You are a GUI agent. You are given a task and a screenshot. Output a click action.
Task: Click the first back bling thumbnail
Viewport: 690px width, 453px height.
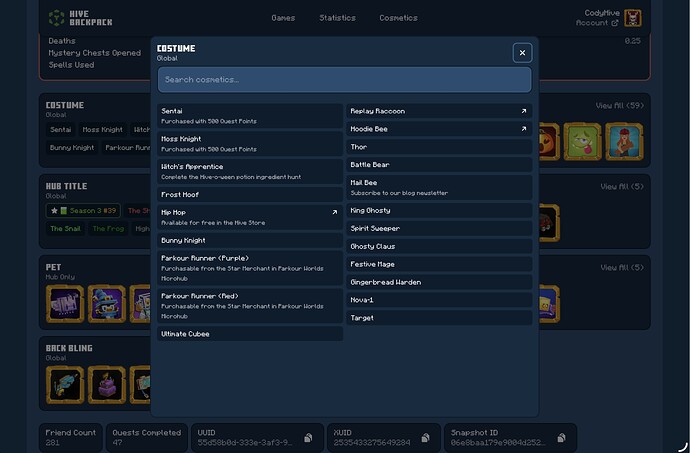point(65,385)
